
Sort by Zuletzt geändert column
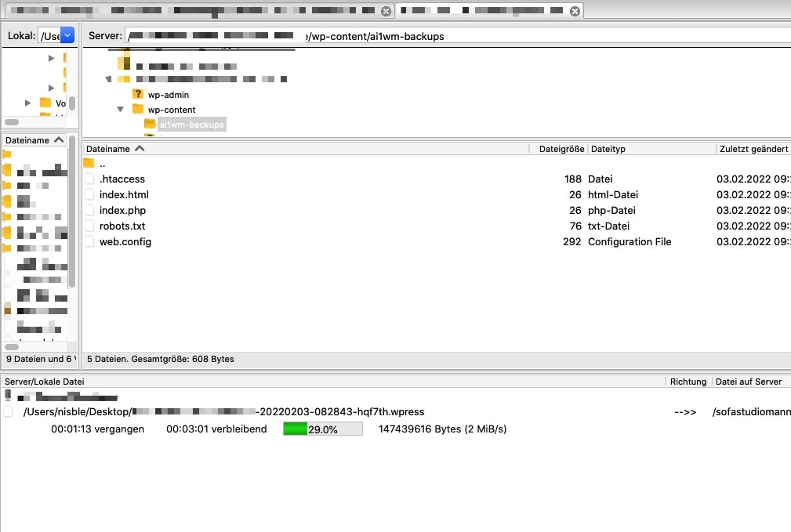click(x=753, y=149)
